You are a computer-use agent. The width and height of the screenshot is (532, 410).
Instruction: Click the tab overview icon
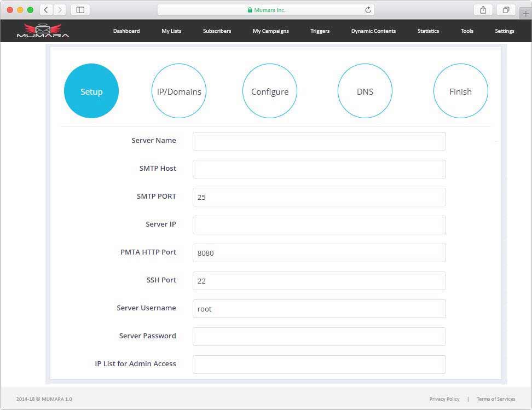pyautogui.click(x=506, y=9)
